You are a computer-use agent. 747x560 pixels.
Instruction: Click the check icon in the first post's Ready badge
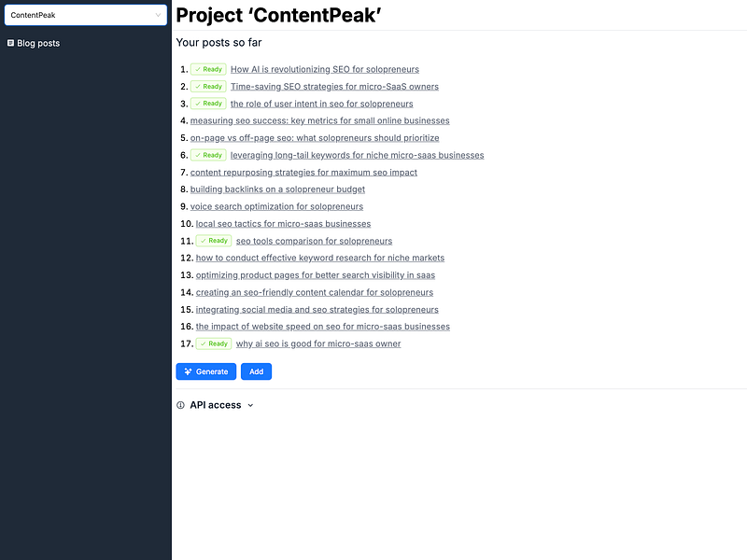199,68
